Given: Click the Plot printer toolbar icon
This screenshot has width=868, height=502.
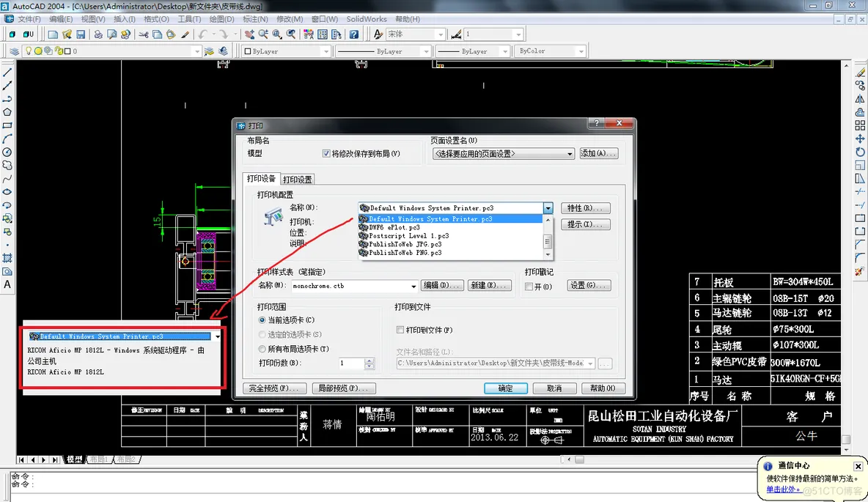Looking at the screenshot, I should [98, 34].
